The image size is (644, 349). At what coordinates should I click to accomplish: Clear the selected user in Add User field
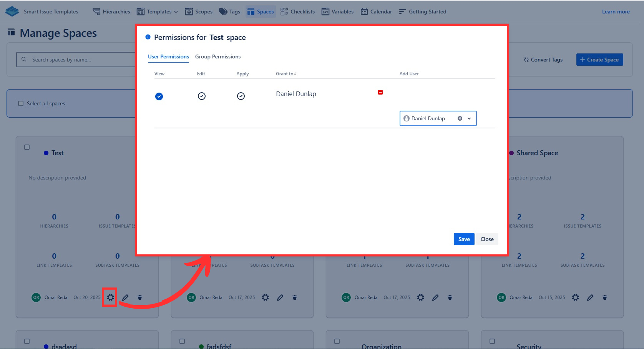click(460, 118)
